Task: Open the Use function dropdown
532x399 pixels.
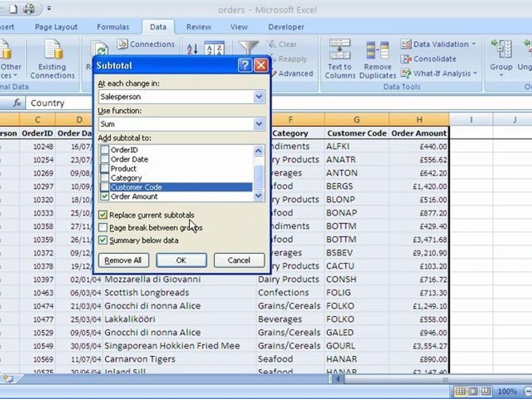Action: click(259, 124)
